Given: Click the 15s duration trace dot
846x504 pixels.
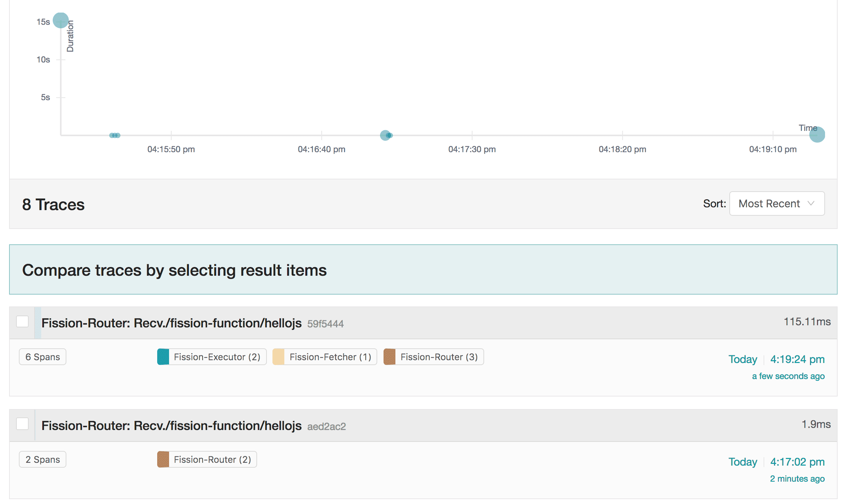Looking at the screenshot, I should (x=60, y=20).
